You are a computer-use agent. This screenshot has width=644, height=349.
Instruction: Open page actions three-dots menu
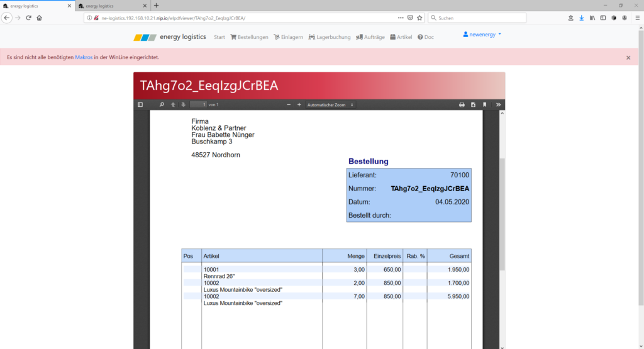coord(401,18)
